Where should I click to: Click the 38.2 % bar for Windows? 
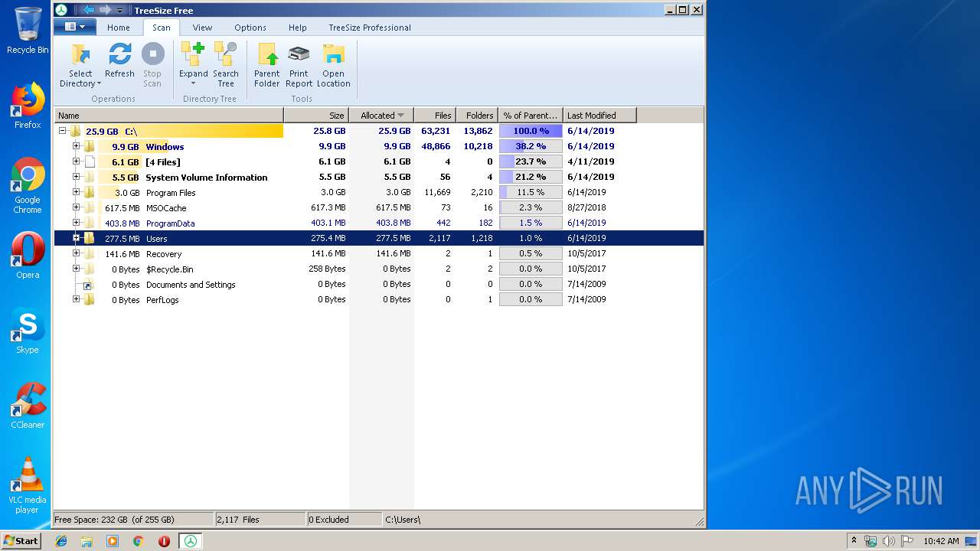[x=531, y=146]
